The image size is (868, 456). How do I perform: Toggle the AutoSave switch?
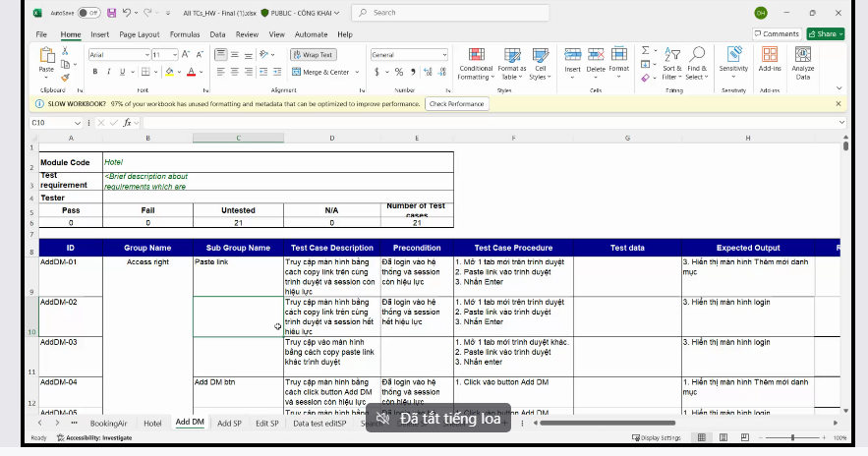pos(87,13)
